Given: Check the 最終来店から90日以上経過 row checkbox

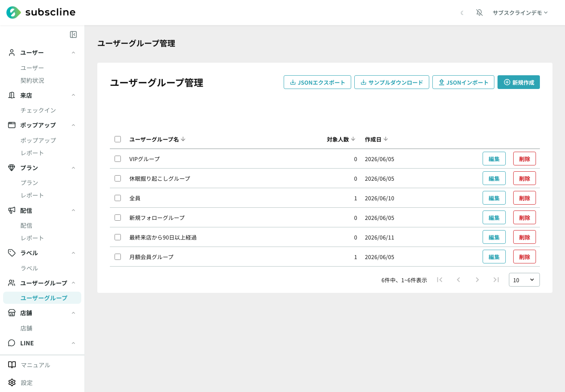Looking at the screenshot, I should [118, 237].
